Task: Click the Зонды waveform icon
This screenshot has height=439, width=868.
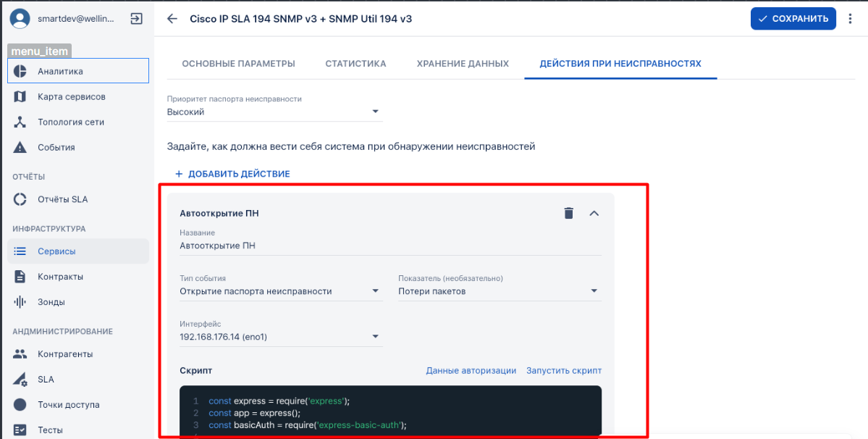Action: 20,302
